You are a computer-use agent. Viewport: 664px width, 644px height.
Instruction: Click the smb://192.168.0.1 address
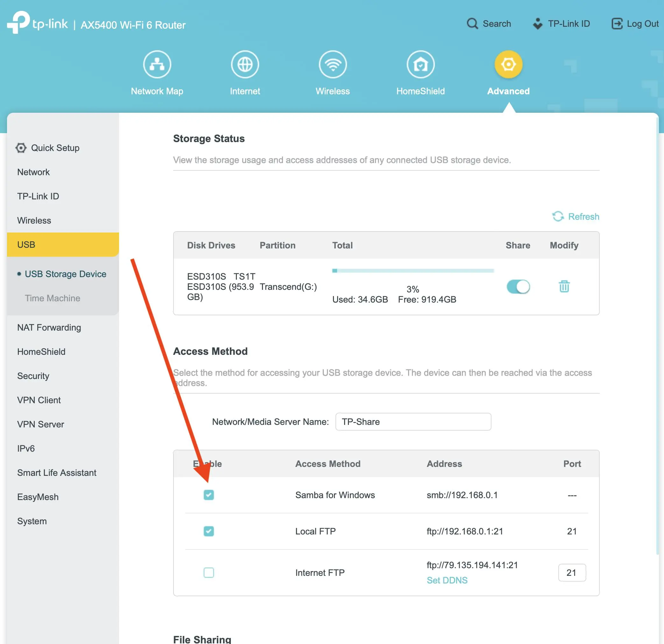coord(462,495)
